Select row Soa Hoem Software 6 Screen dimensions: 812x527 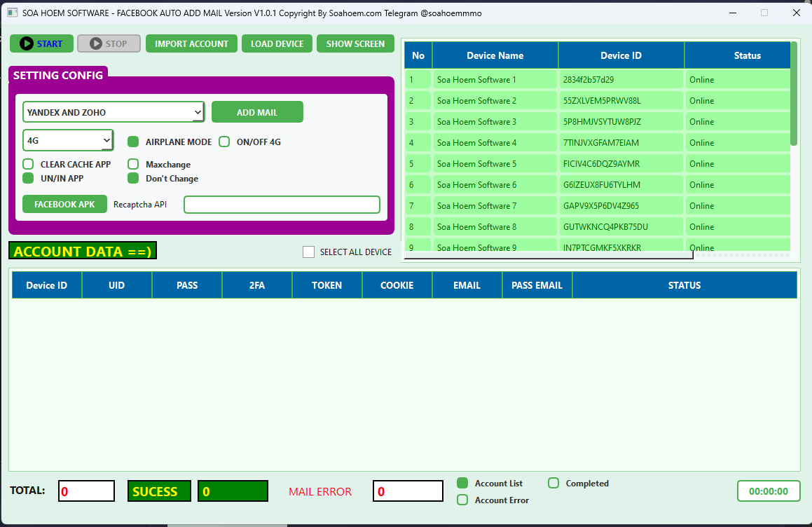click(x=598, y=184)
